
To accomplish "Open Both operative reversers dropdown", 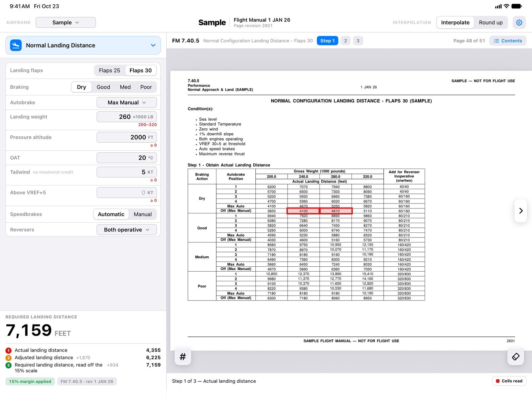I will pyautogui.click(x=127, y=230).
